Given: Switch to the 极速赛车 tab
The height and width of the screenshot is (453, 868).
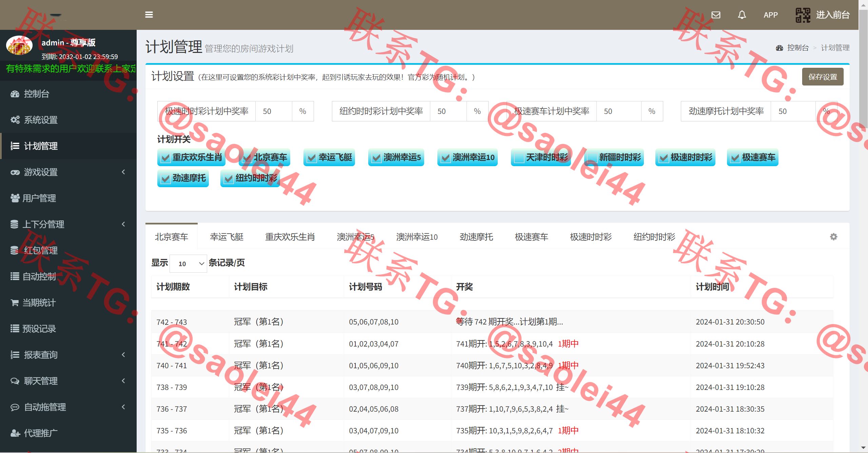Looking at the screenshot, I should [531, 237].
